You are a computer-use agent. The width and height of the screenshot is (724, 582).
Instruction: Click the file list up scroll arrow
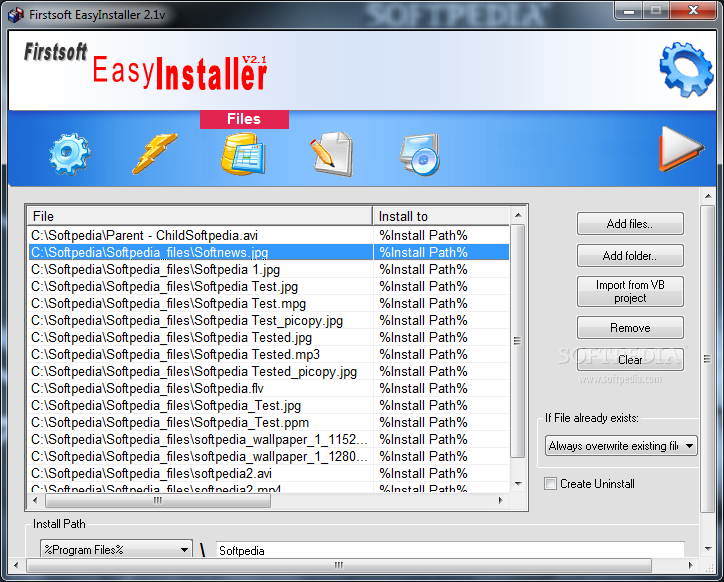pyautogui.click(x=518, y=215)
